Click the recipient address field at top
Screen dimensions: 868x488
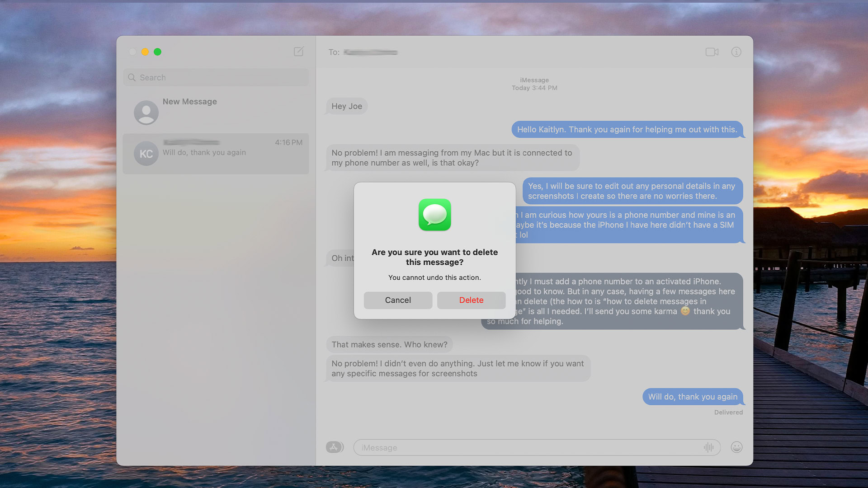pyautogui.click(x=370, y=52)
